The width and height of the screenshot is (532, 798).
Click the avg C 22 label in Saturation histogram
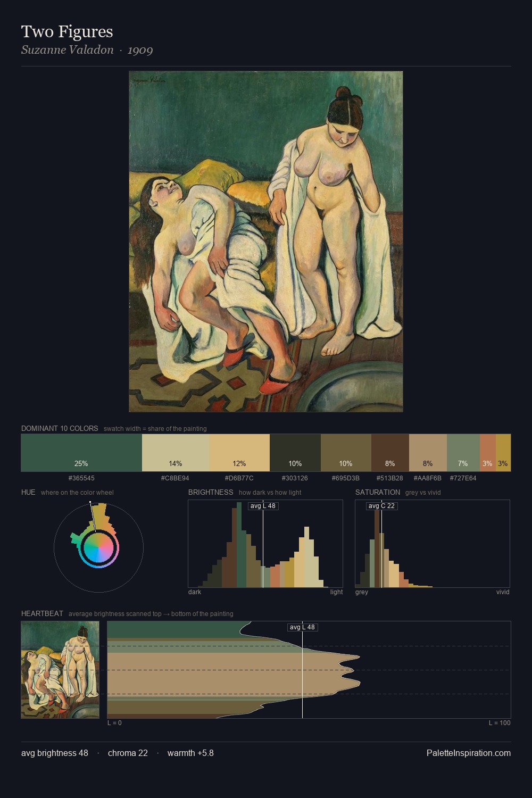pyautogui.click(x=381, y=506)
